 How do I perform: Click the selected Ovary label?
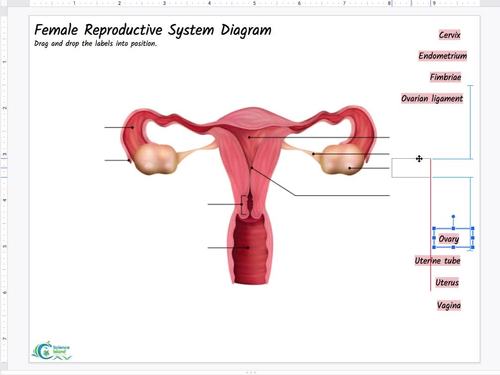click(449, 239)
